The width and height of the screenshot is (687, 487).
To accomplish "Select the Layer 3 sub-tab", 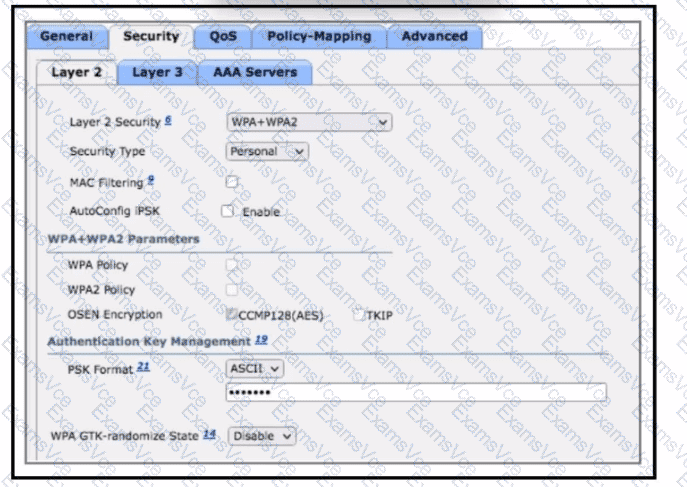I will (157, 72).
